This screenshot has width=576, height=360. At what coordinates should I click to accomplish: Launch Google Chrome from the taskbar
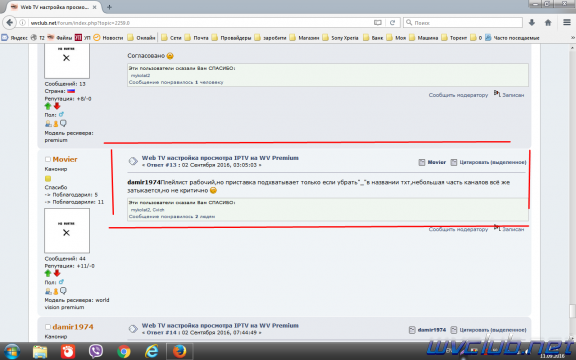coord(124,352)
